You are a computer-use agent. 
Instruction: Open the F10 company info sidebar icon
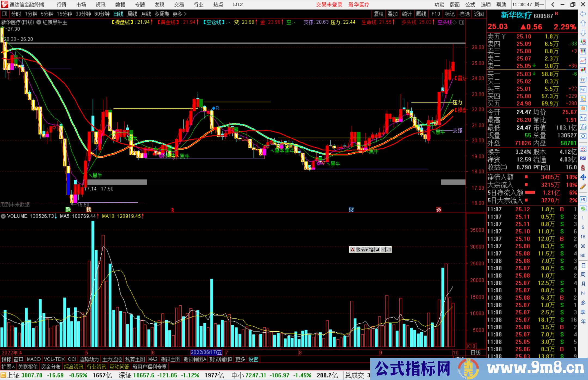coord(583,89)
